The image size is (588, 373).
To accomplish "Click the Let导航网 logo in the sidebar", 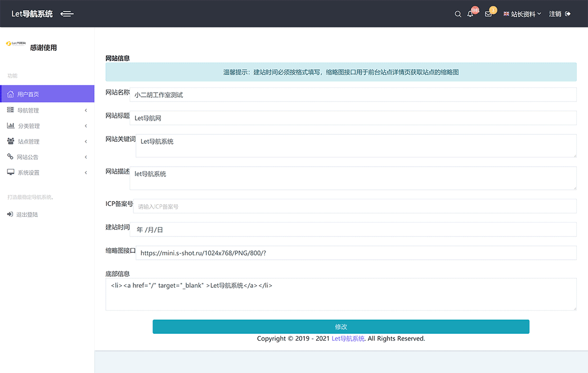I will click(15, 44).
